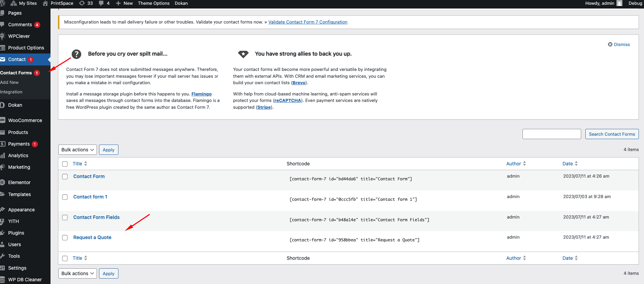Click the Payments dollar icon
This screenshot has height=284, width=644.
coord(2,144)
